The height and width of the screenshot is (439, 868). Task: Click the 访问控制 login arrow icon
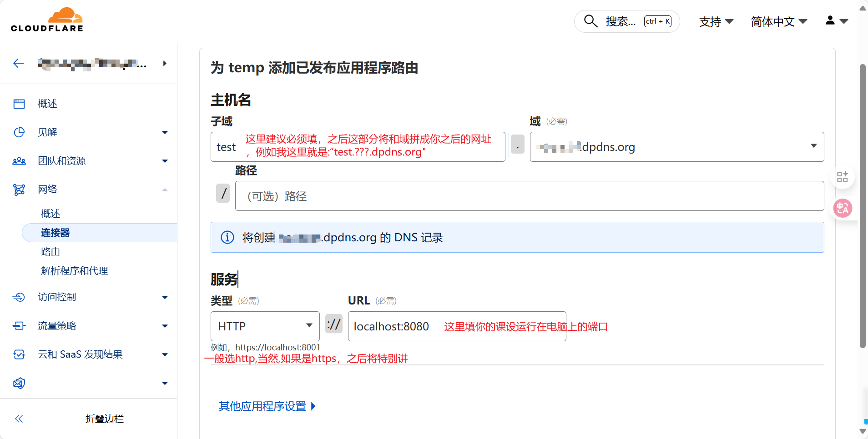[x=19, y=297]
